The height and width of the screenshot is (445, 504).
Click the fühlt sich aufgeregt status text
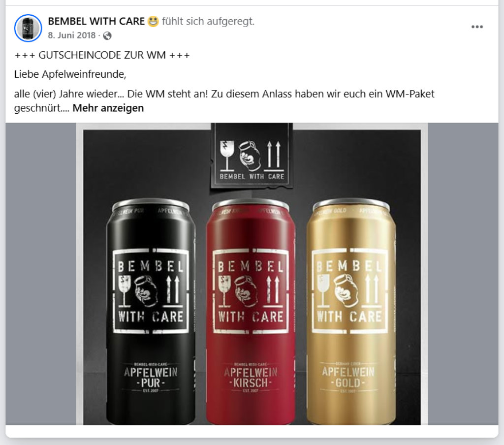tap(208, 21)
